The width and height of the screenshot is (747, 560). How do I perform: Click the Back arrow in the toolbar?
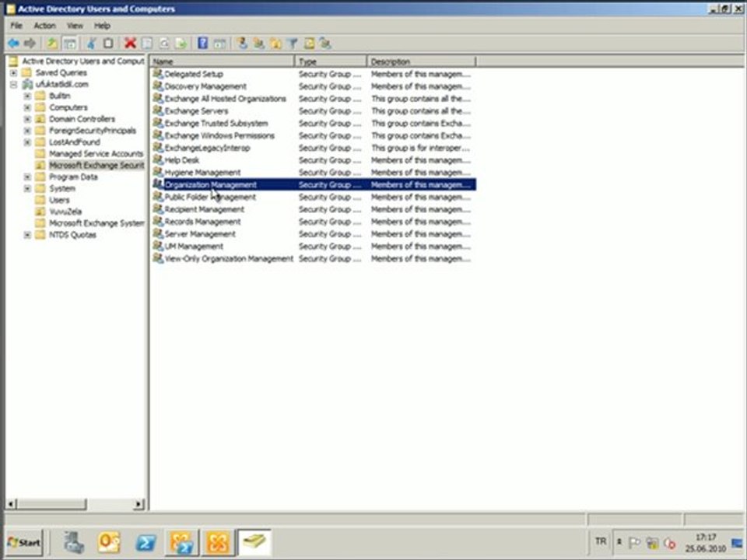point(13,44)
